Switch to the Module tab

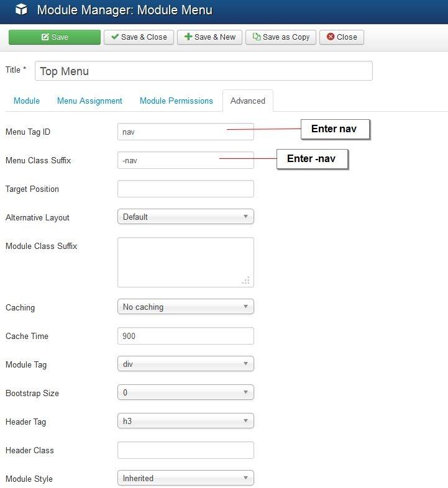pos(27,101)
